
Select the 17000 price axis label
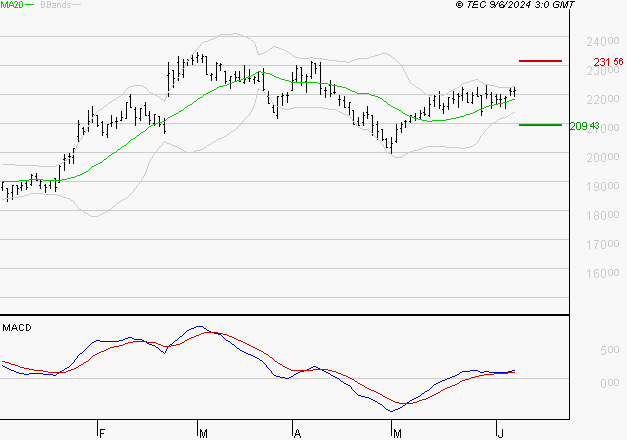[x=603, y=244]
